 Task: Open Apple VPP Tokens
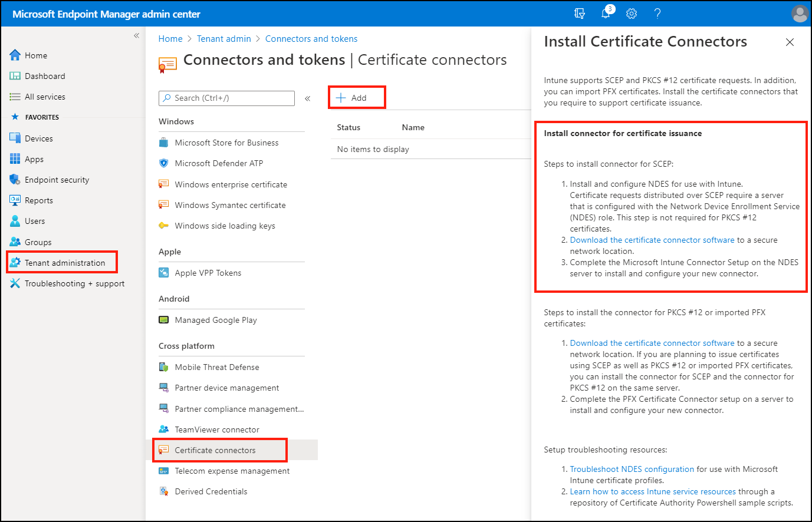[208, 273]
